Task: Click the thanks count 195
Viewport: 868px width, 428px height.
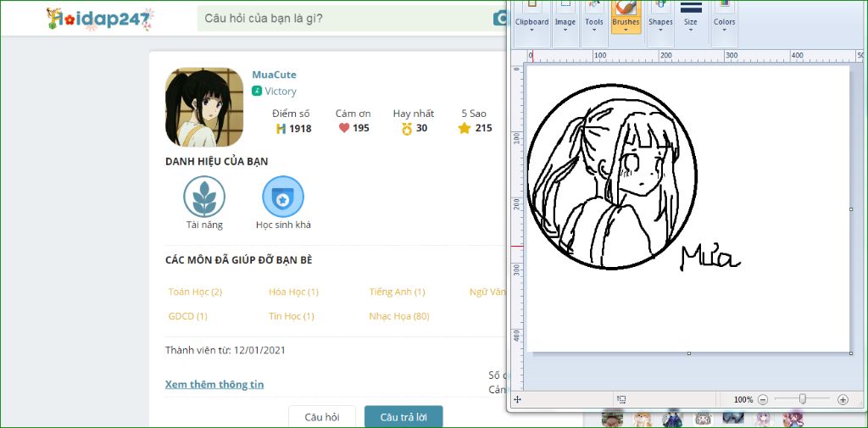Action: pyautogui.click(x=361, y=129)
